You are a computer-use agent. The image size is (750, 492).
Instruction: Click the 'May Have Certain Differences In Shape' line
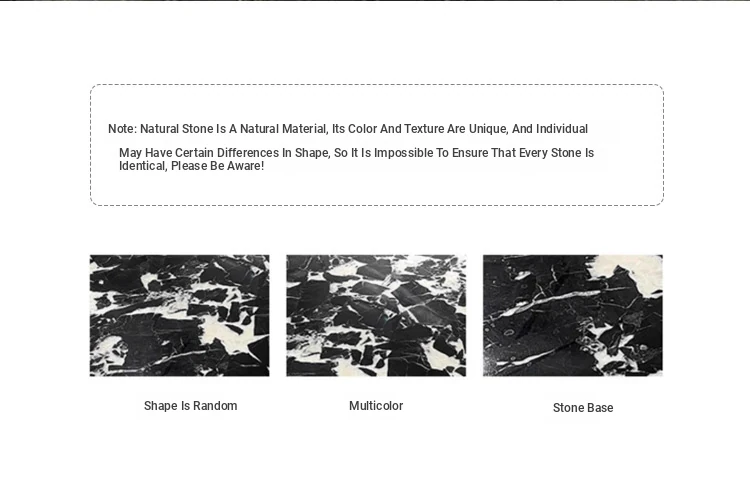356,153
